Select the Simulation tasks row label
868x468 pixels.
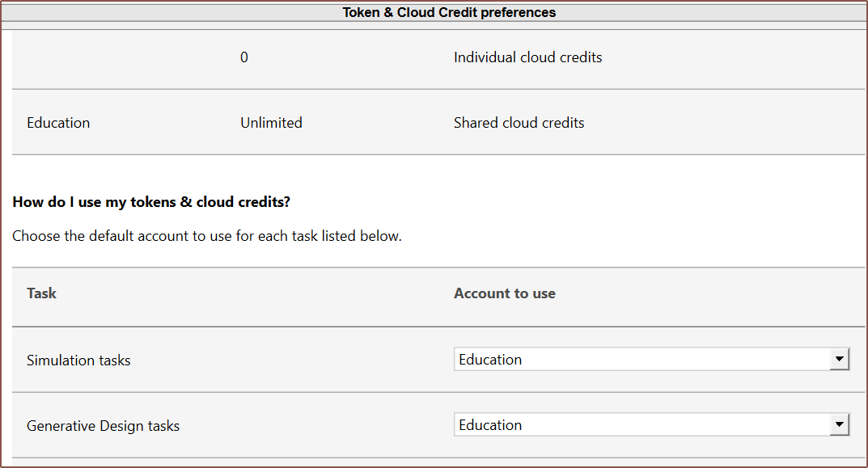[x=78, y=360]
